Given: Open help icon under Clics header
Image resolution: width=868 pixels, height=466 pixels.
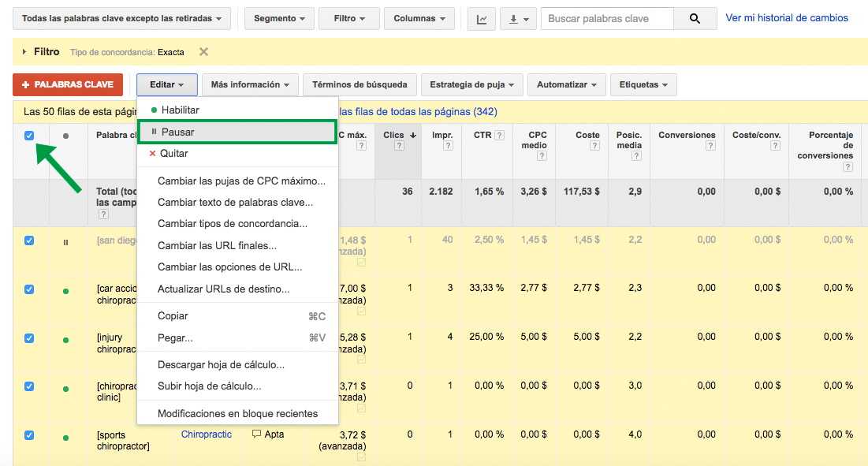Looking at the screenshot, I should point(399,146).
